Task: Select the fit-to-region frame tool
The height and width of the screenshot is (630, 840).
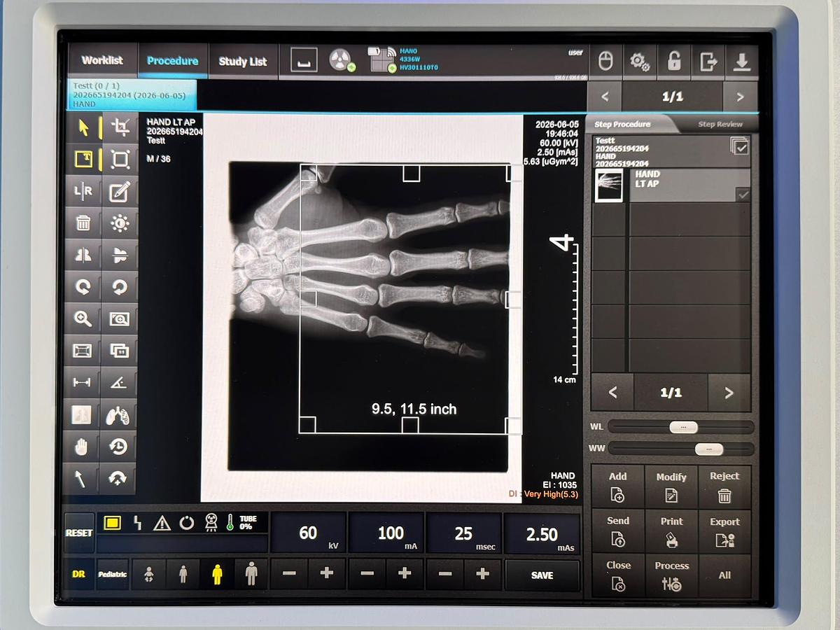Action: (x=120, y=160)
